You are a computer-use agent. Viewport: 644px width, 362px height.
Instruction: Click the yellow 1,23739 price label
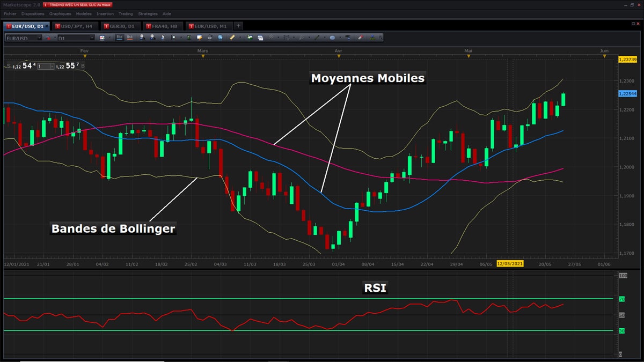click(628, 59)
